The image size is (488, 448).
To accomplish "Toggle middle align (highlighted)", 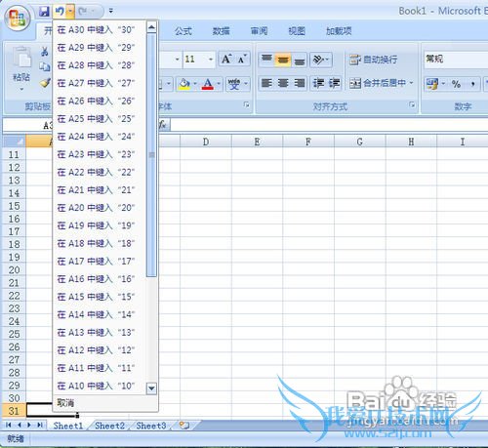I will [x=283, y=60].
